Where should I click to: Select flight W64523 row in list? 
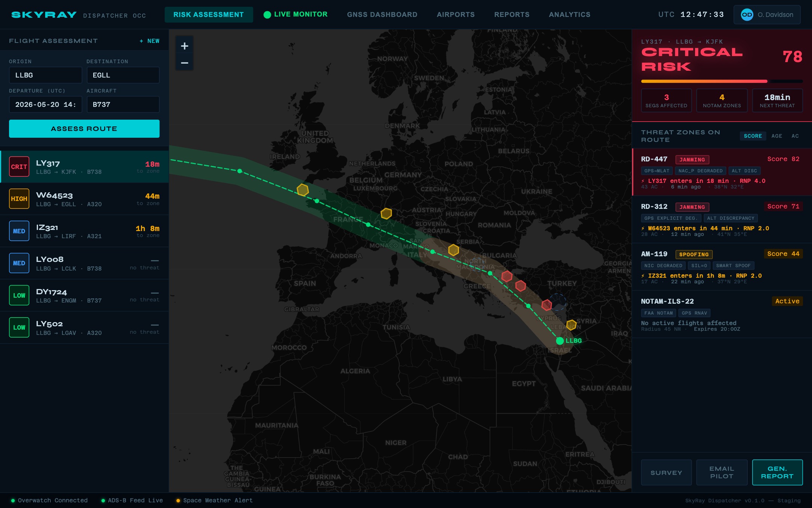(x=84, y=199)
